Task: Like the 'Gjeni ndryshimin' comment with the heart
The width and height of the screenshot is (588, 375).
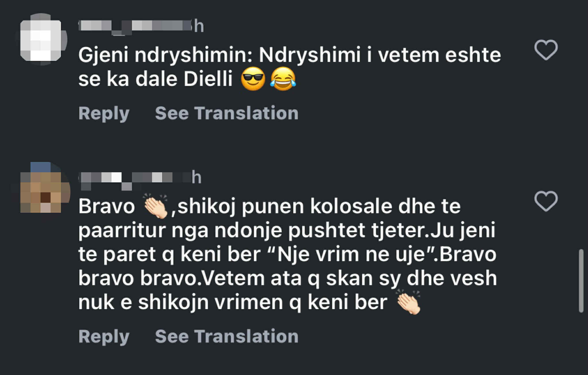Action: click(546, 50)
